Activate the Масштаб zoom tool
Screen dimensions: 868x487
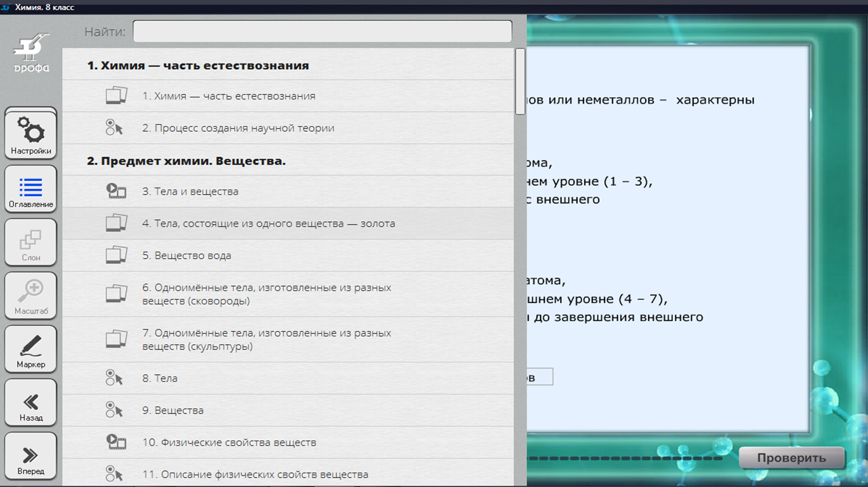pos(30,295)
